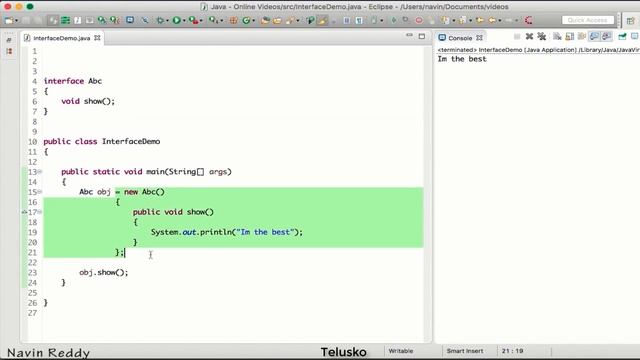Close the InterfaceDemo.java tab
The height and width of the screenshot is (360, 640).
[x=97, y=38]
